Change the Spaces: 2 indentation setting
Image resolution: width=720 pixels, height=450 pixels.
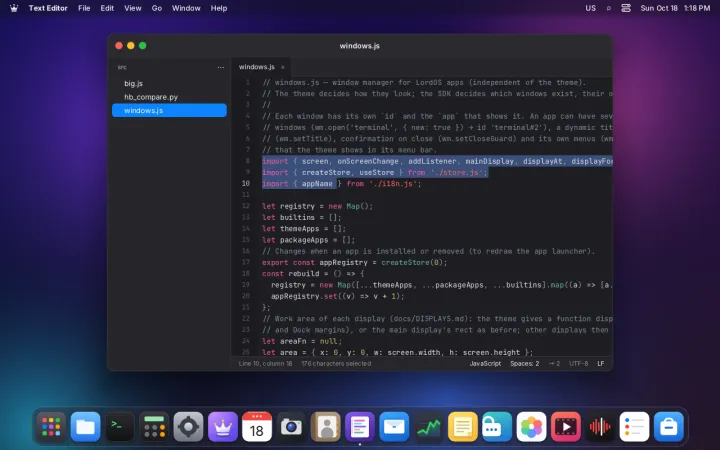pyautogui.click(x=524, y=363)
